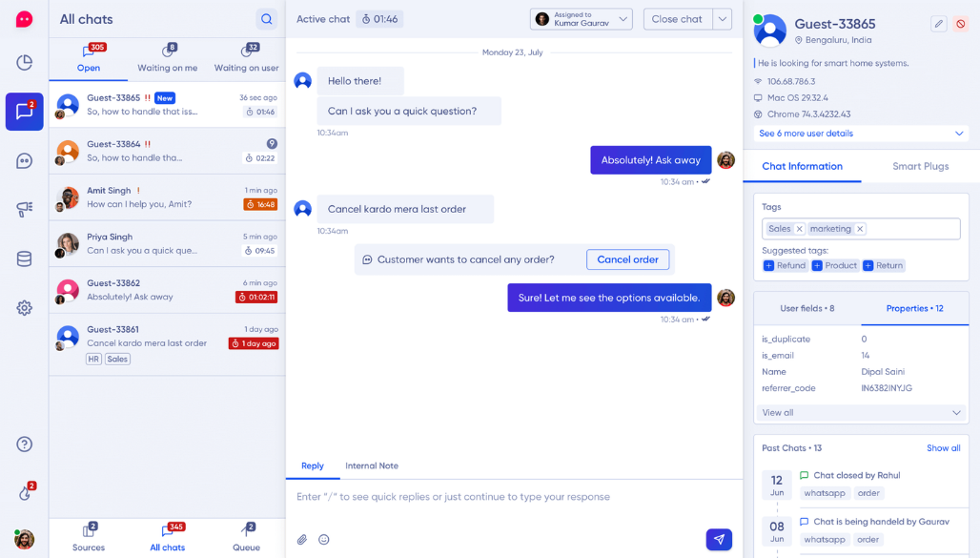
Task: Switch to the Open chats tab
Action: pos(89,59)
